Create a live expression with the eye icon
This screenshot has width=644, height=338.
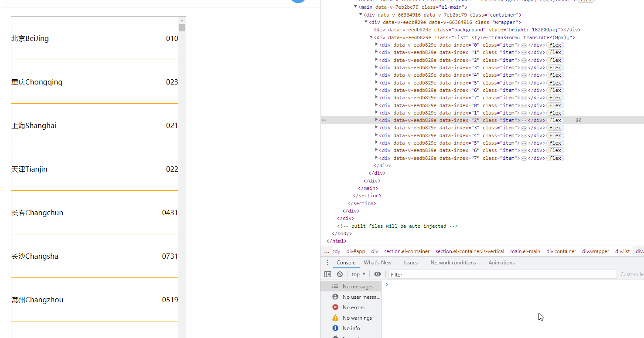pos(378,274)
